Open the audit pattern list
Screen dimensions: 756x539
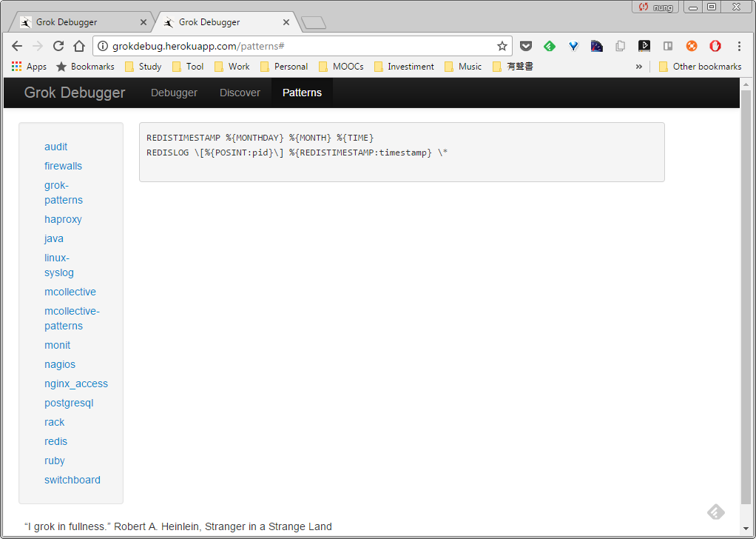tap(56, 147)
